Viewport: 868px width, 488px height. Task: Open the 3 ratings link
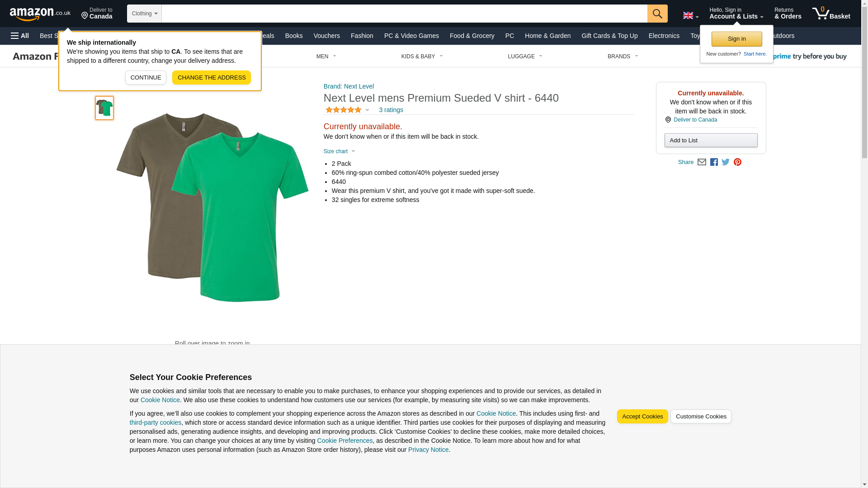(x=391, y=110)
